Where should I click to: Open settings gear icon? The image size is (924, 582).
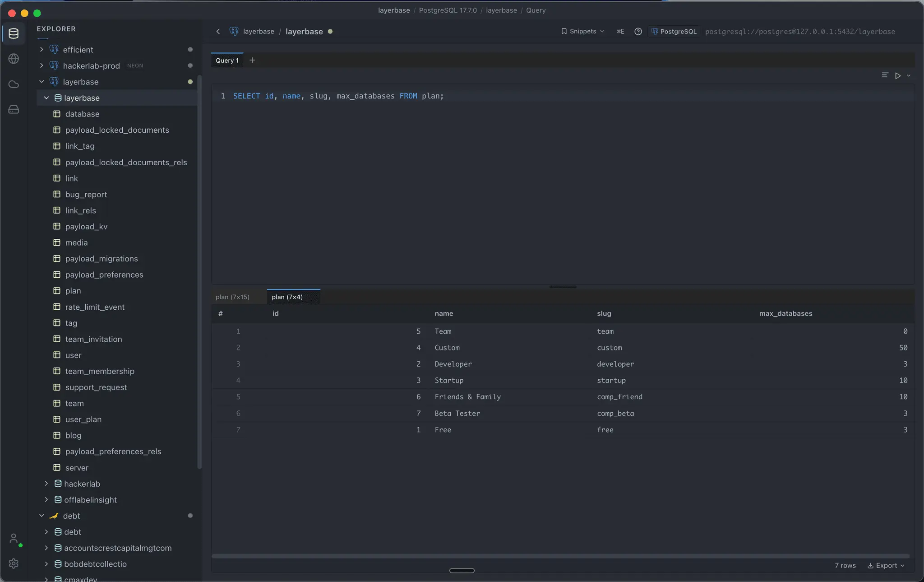[14, 563]
